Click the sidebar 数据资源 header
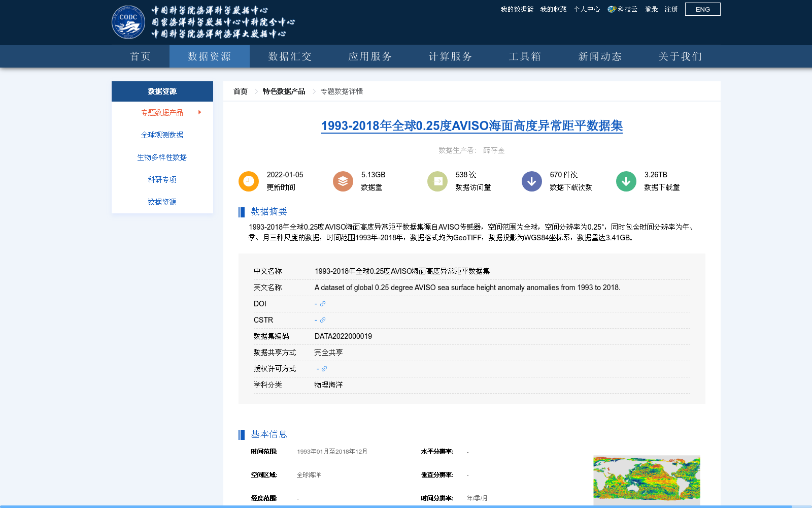Viewport: 812px width, 508px height. 162,91
